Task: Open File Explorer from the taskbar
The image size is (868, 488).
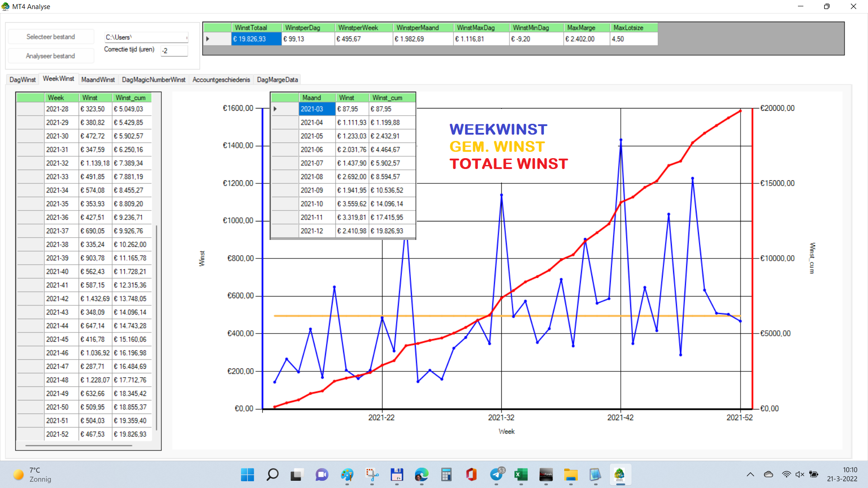Action: [571, 474]
